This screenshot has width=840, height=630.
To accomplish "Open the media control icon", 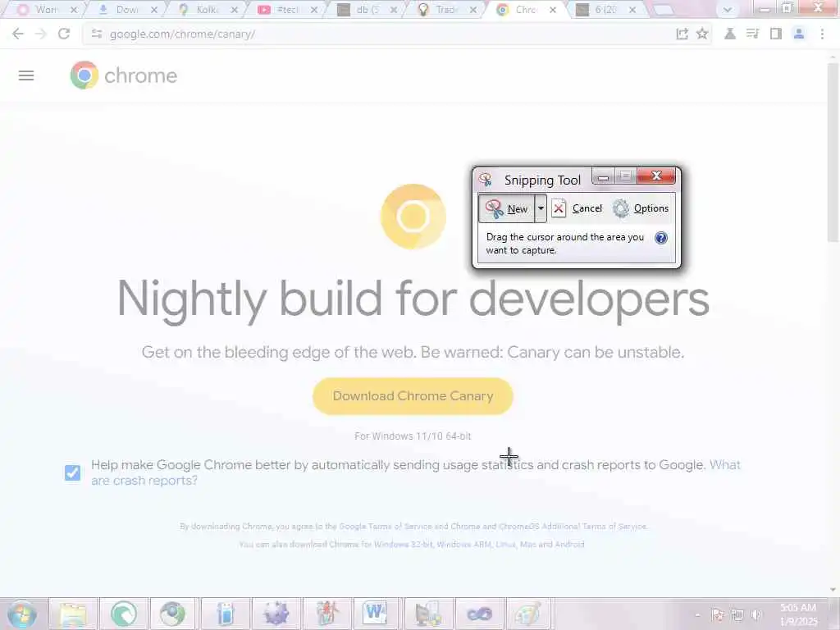I will tap(753, 34).
